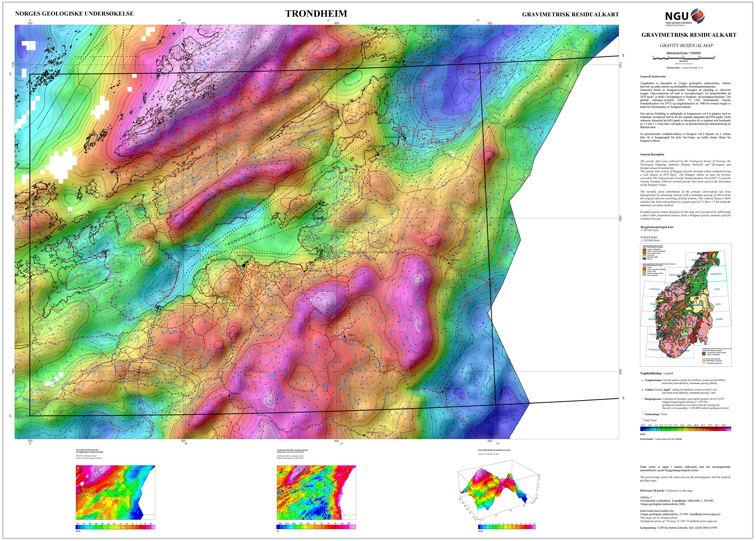Click the TRONDHEIM main title
Image resolution: width=756 pixels, height=541 pixels.
pyautogui.click(x=316, y=14)
